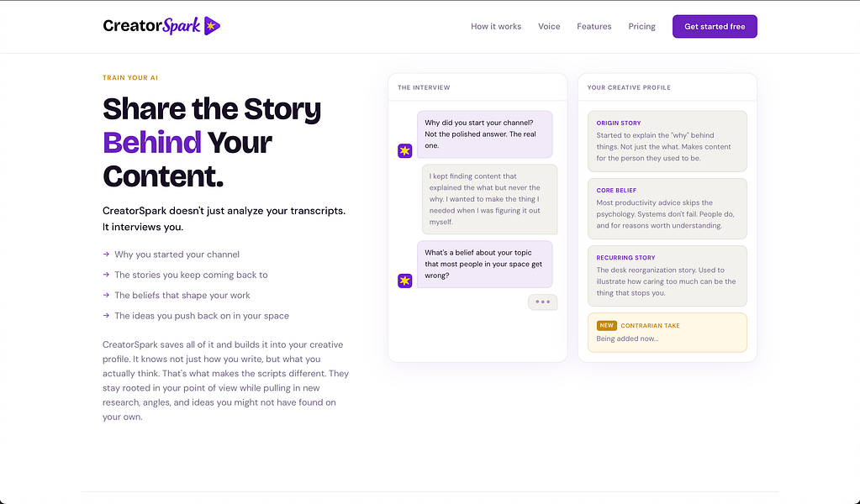Click the purple word 'Behind' in headline
The height and width of the screenshot is (504, 860).
tap(152, 143)
